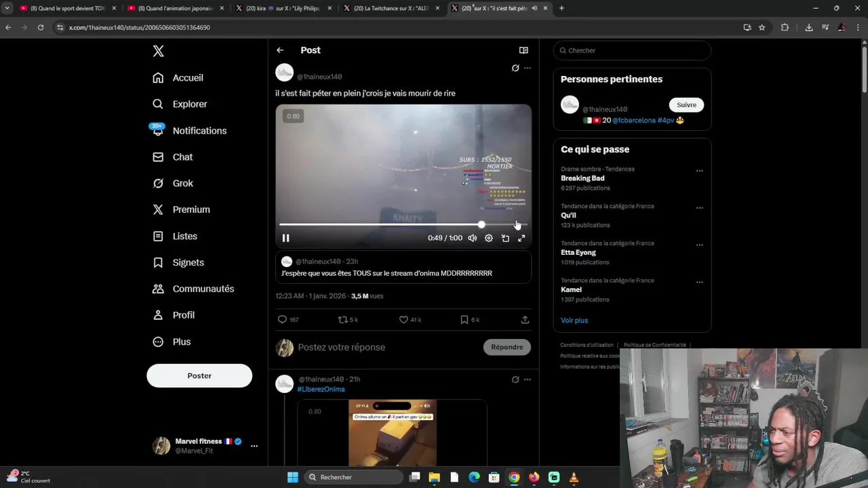
Task: Reload the page in Chrome
Action: pos(41,28)
